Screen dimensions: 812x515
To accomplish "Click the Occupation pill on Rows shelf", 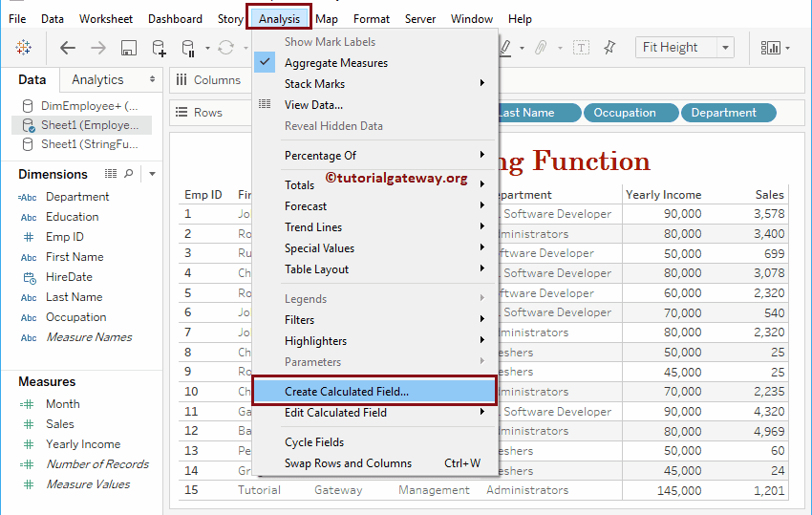I will [x=630, y=113].
